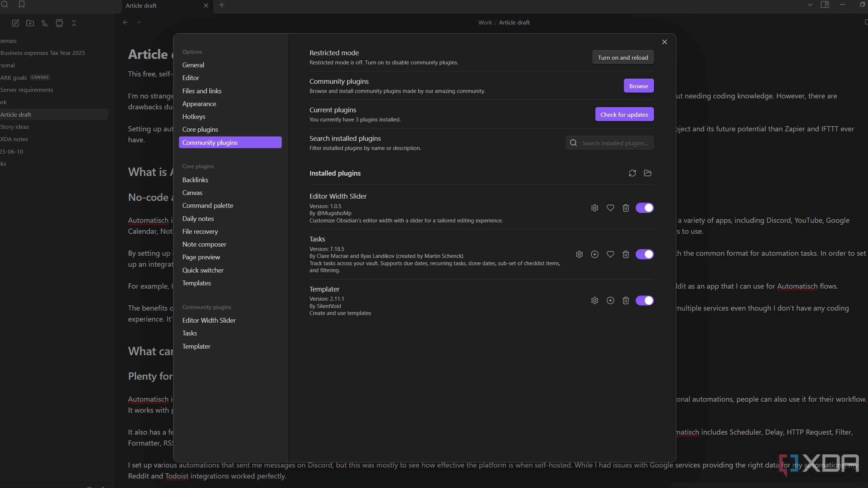Reload installed plugins list icon
This screenshot has height=488, width=868.
(632, 173)
